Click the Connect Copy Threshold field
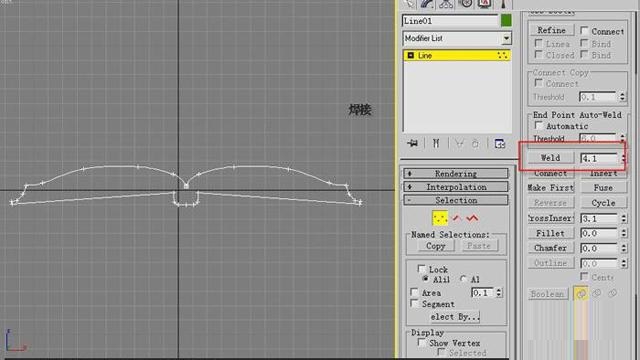 598,97
